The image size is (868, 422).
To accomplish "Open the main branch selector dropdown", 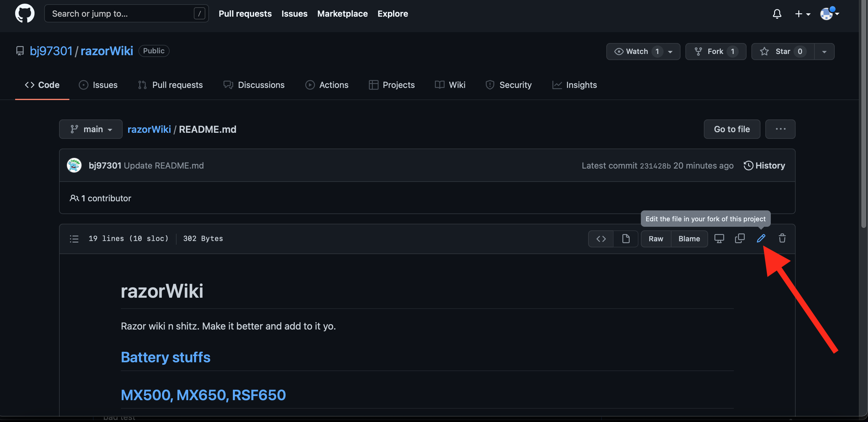I will [91, 129].
